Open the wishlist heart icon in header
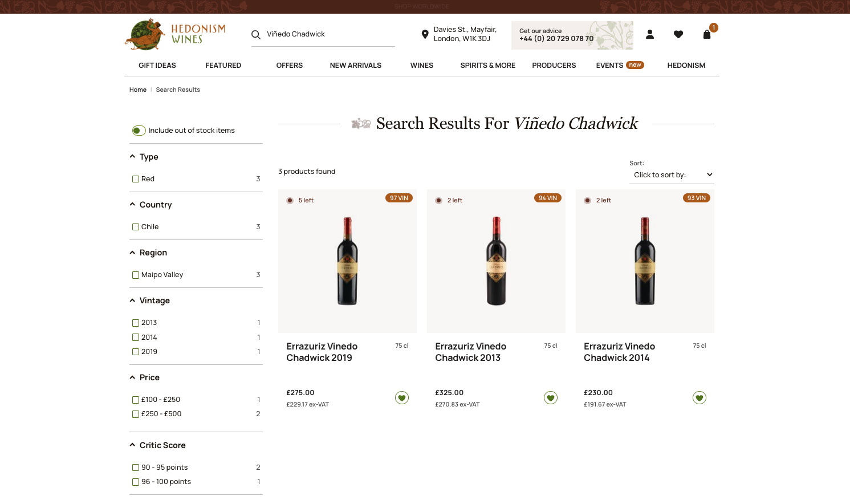850x504 pixels. click(678, 34)
